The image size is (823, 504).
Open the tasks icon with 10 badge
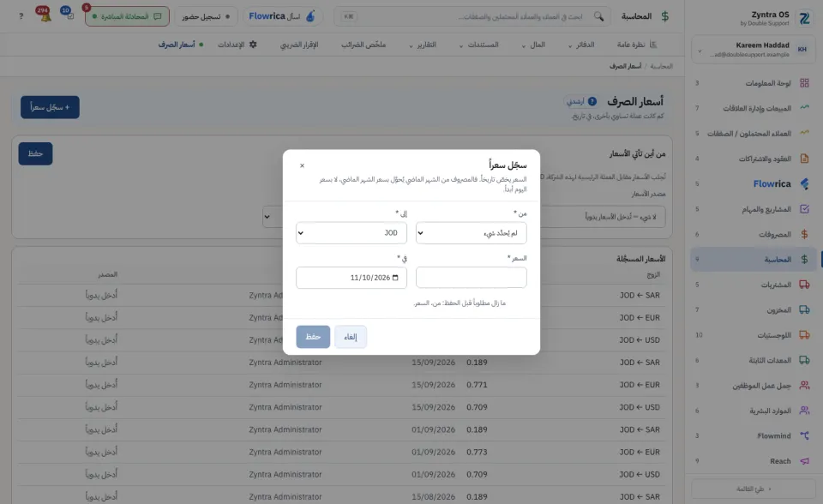[x=67, y=15]
